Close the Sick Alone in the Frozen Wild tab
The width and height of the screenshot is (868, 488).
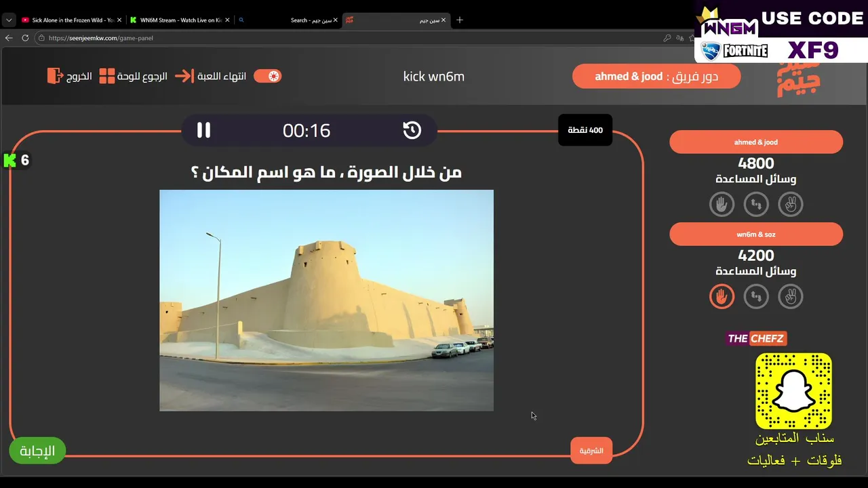coord(119,20)
